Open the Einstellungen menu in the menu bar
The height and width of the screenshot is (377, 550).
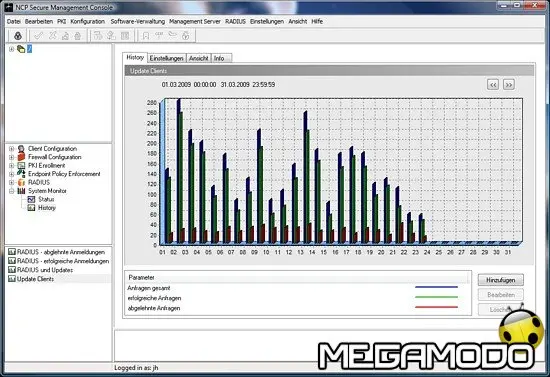(x=267, y=21)
